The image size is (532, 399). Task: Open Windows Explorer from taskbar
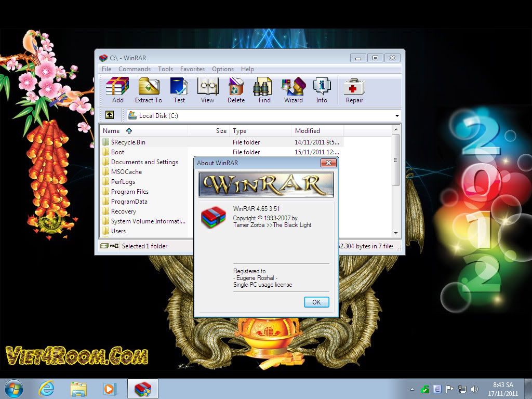click(x=78, y=389)
